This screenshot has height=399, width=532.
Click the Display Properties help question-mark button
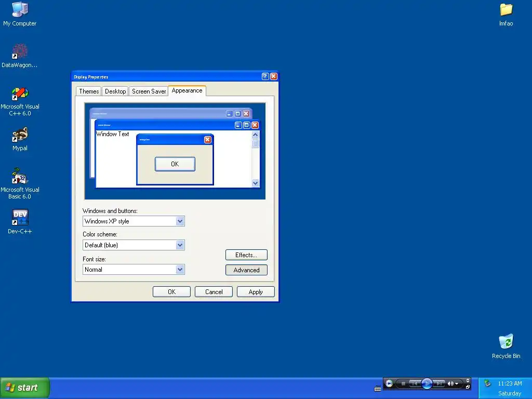pyautogui.click(x=265, y=76)
